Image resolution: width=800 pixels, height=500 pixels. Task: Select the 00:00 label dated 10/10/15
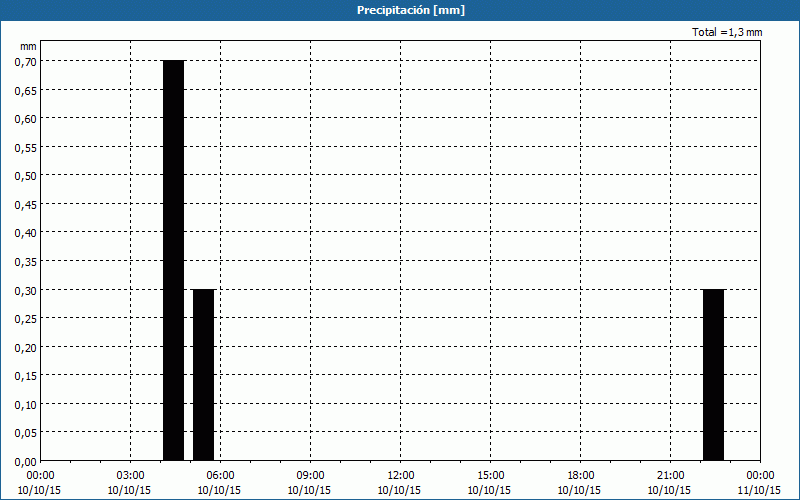tap(41, 475)
